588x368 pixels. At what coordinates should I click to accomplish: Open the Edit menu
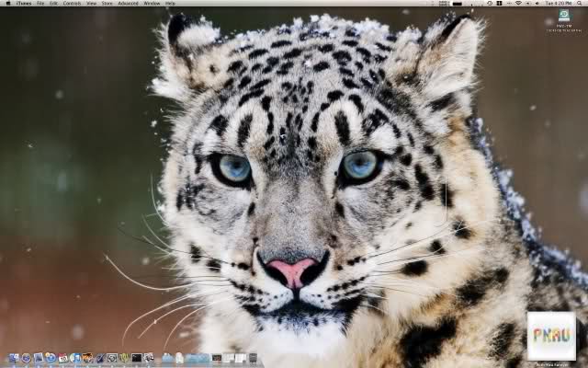54,4
